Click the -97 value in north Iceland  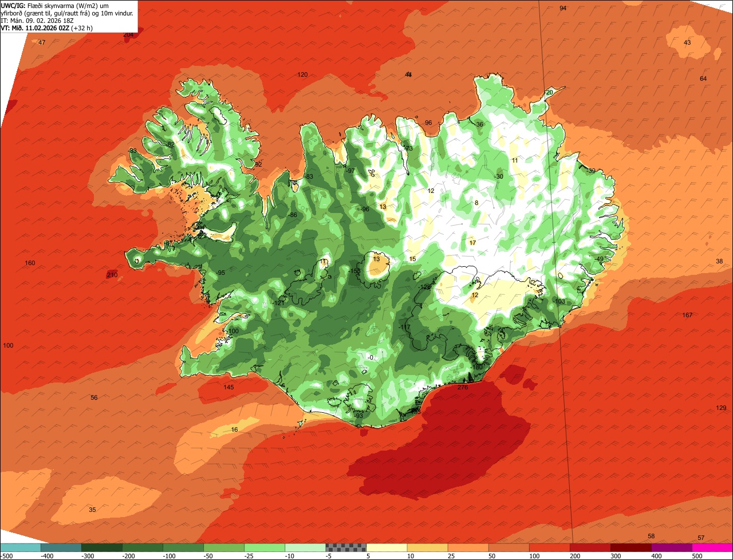(x=350, y=171)
